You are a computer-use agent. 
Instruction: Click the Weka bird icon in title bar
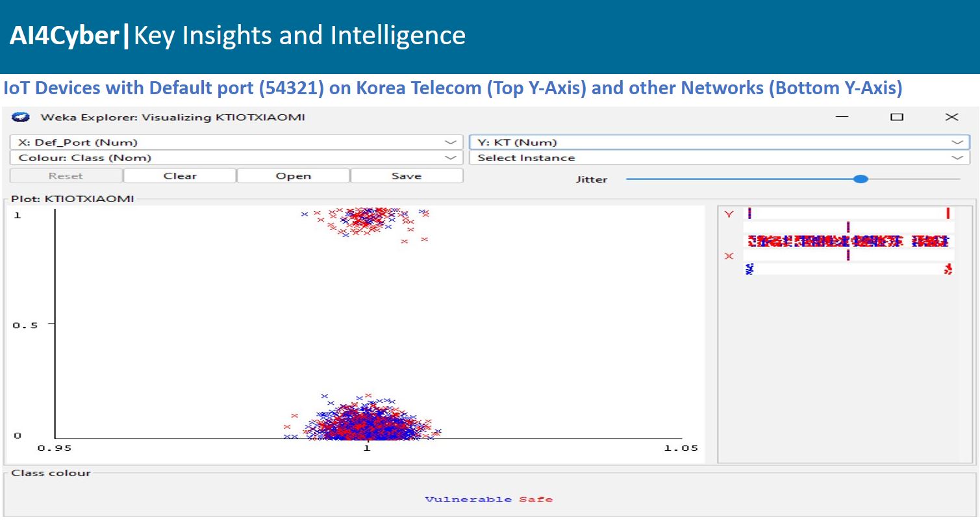coord(21,117)
